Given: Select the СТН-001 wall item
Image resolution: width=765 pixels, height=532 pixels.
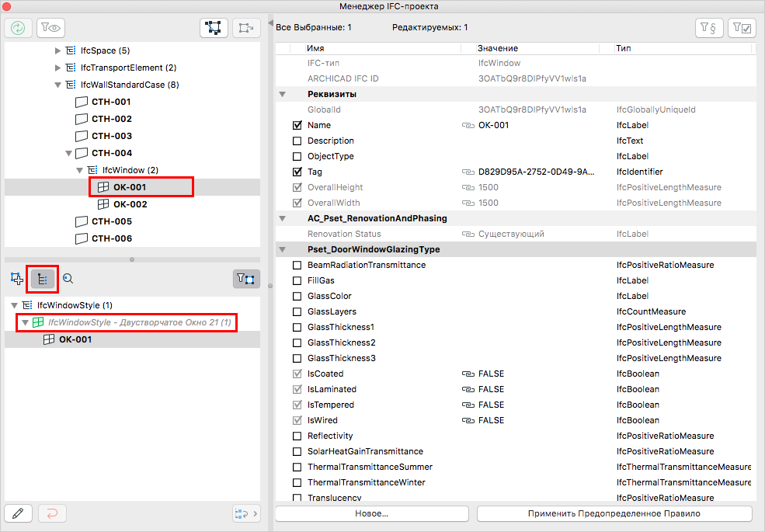Looking at the screenshot, I should [111, 102].
